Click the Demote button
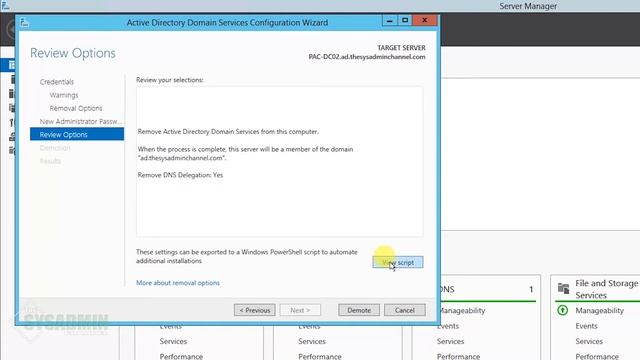The width and height of the screenshot is (640, 360). (359, 310)
